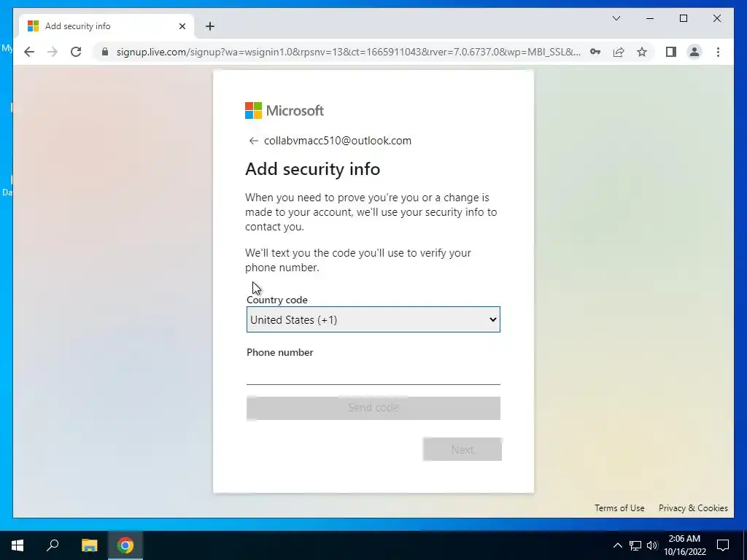This screenshot has width=747, height=560.
Task: Open network status tray icon
Action: coord(635,545)
